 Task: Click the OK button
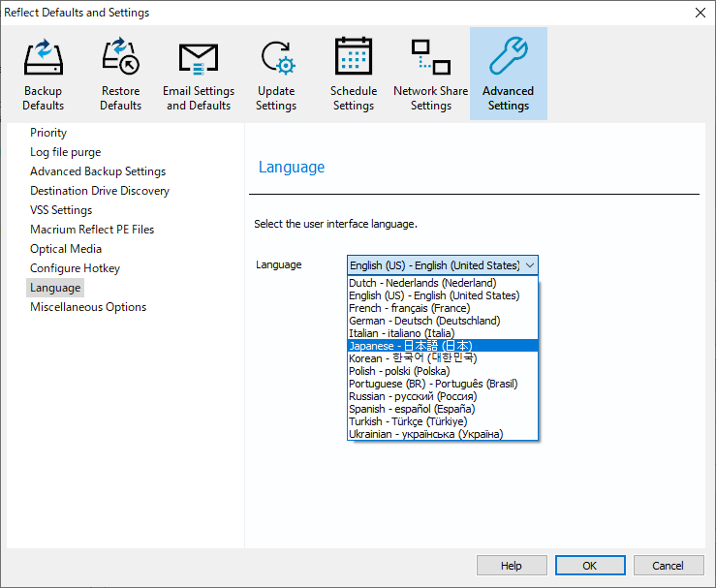[x=590, y=566]
